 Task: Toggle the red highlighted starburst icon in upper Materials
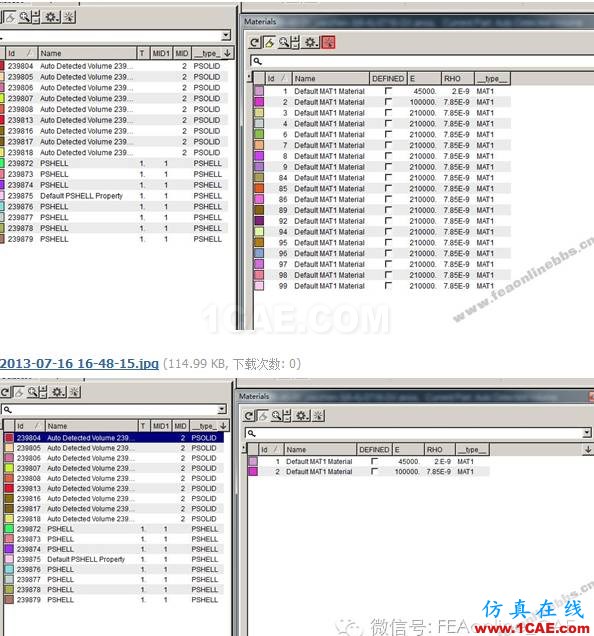pos(329,42)
